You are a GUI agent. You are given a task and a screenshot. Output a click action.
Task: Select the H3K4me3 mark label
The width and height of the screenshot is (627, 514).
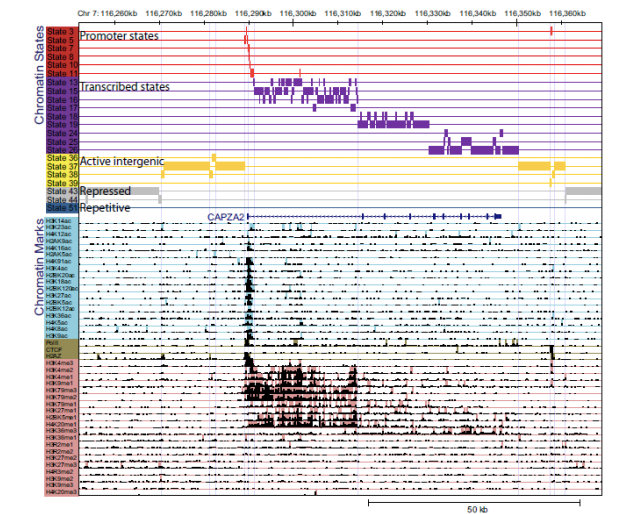coord(60,363)
